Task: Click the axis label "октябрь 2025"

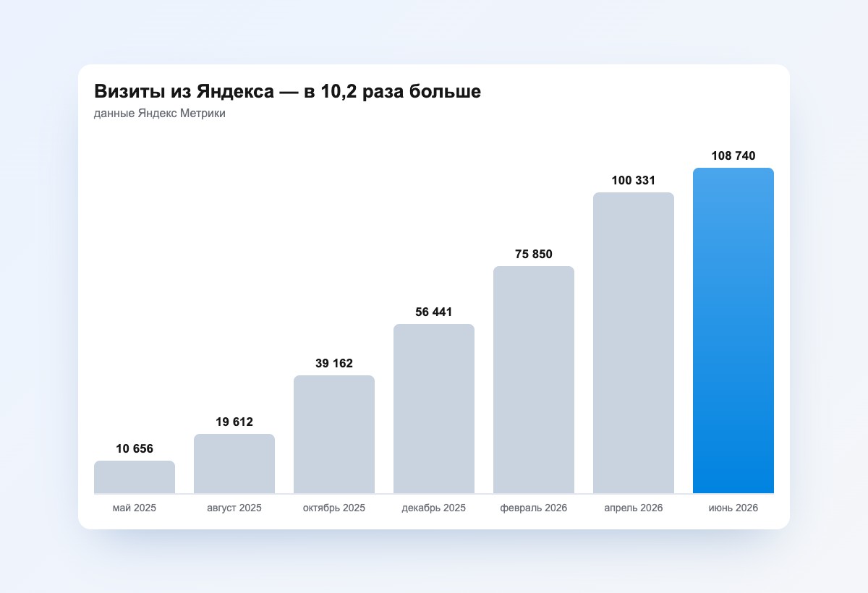Action: [334, 508]
